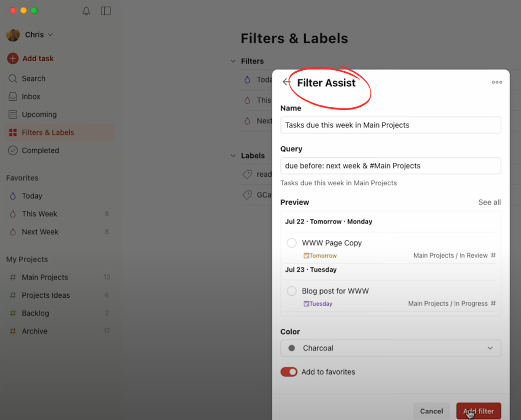
Task: Click the hash icon beside Projects Ideas
Action: point(13,295)
